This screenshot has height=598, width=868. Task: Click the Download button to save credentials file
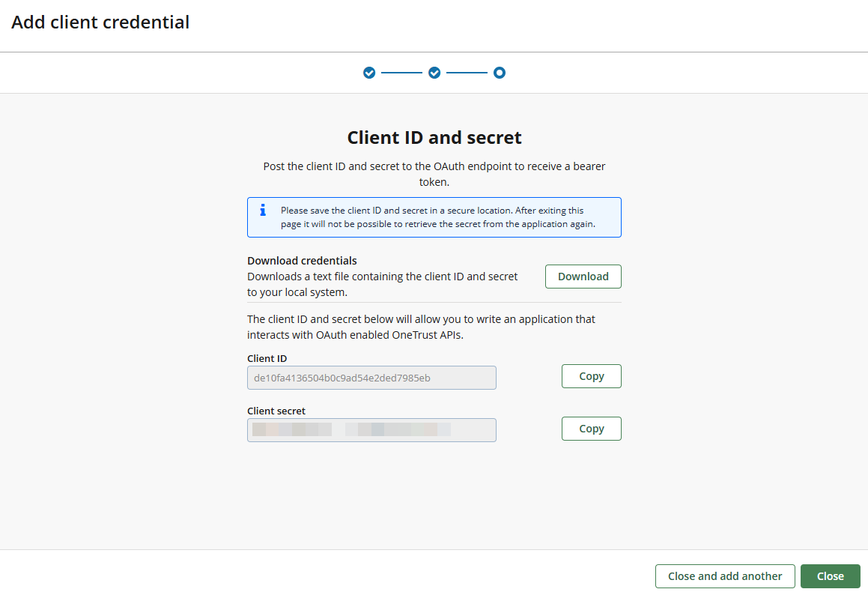tap(583, 276)
